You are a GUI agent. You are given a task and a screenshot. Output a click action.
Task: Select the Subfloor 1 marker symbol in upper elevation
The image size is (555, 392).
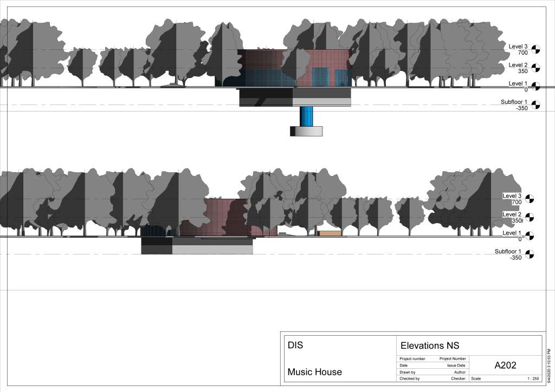[x=536, y=105]
